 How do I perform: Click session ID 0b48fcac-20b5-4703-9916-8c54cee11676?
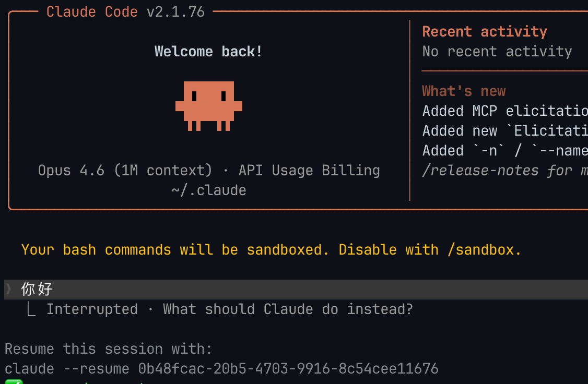[x=288, y=369]
